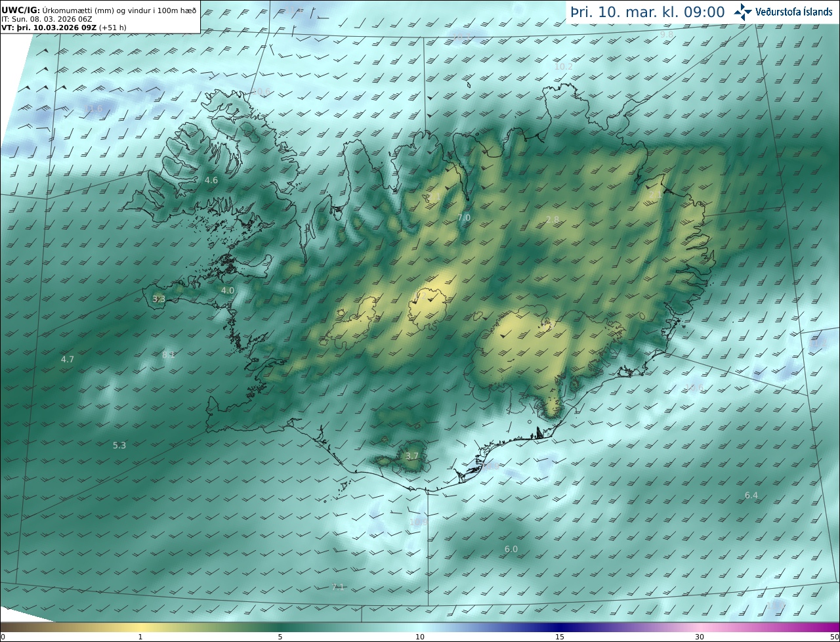Click the 3.7 value on Mýrdalsjökull glacier
The width and height of the screenshot is (840, 642).
411,456
